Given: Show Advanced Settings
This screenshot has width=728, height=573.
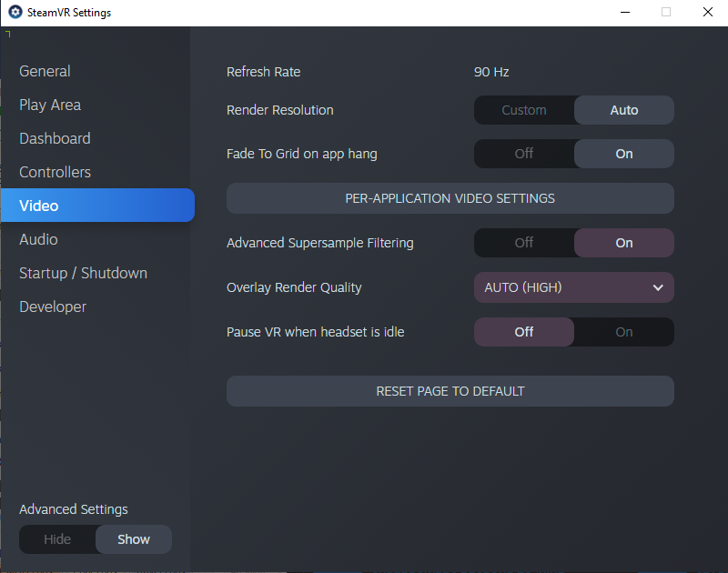Looking at the screenshot, I should coord(134,539).
